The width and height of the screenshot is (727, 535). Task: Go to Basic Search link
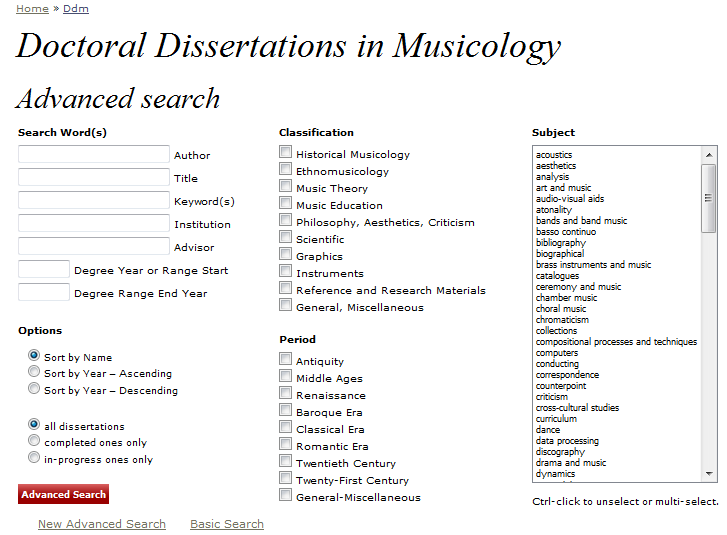(227, 524)
